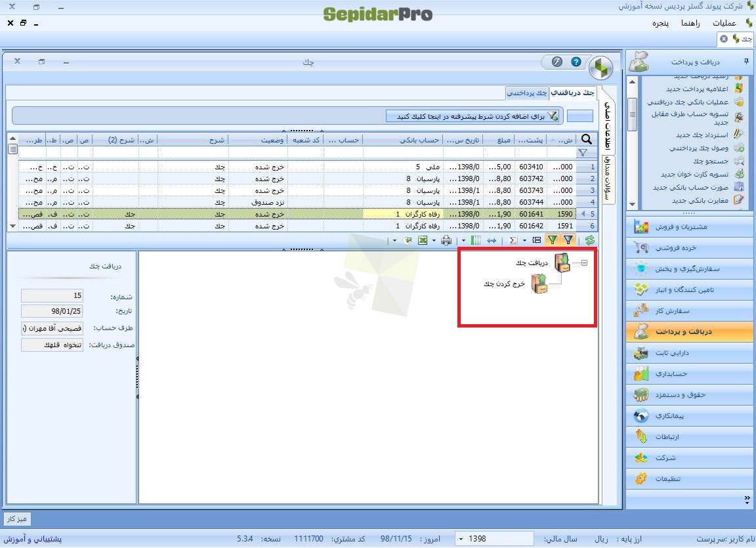Click the printer icon in grid toolbar
The width and height of the screenshot is (756, 548).
click(446, 240)
